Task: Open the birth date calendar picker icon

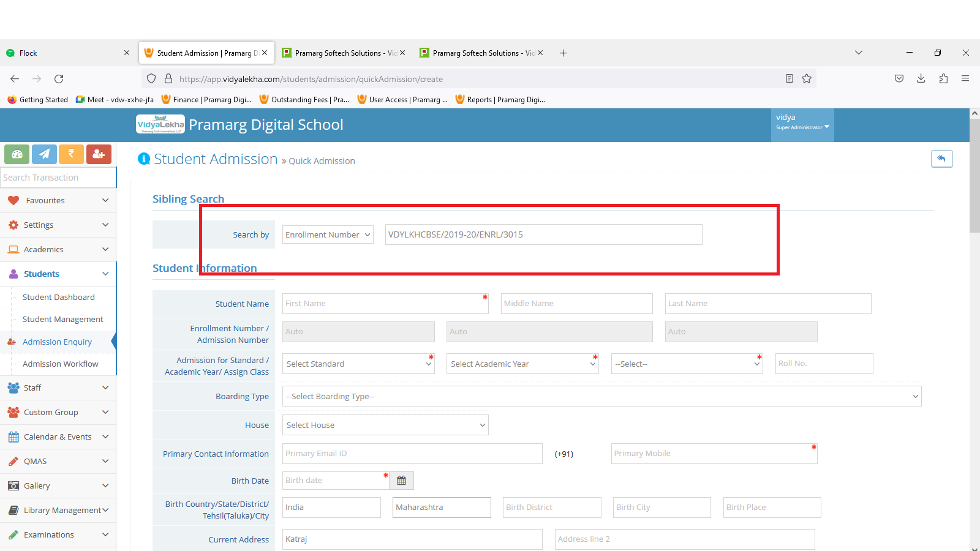Action: 401,481
